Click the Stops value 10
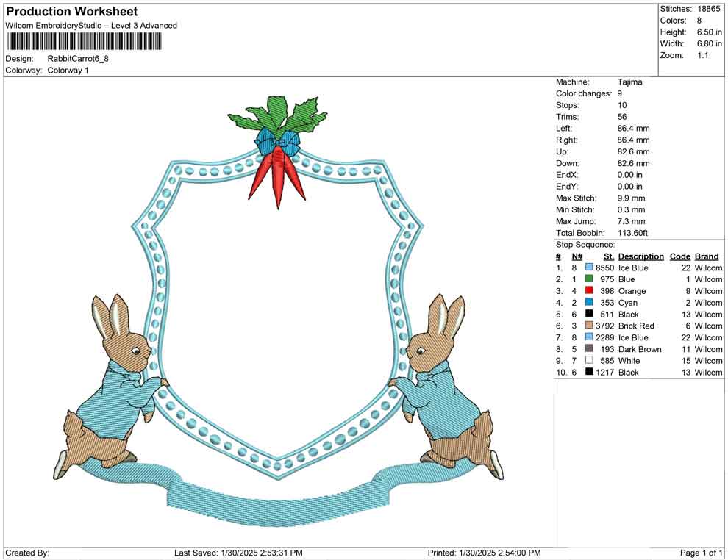 point(622,105)
